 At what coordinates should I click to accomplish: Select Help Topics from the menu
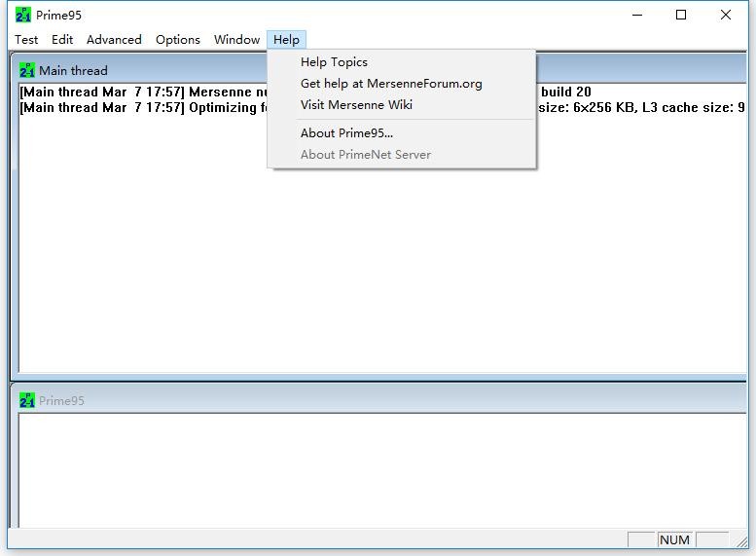pos(401,62)
